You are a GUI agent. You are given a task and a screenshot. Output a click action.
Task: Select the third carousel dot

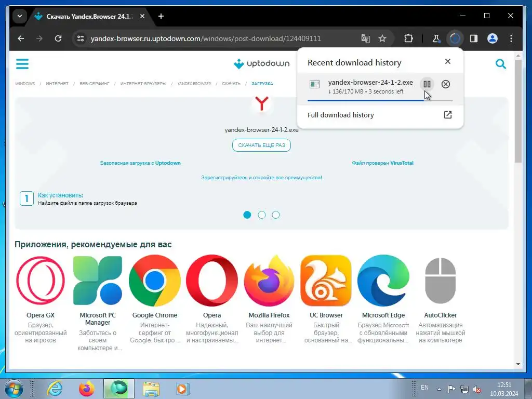(276, 215)
